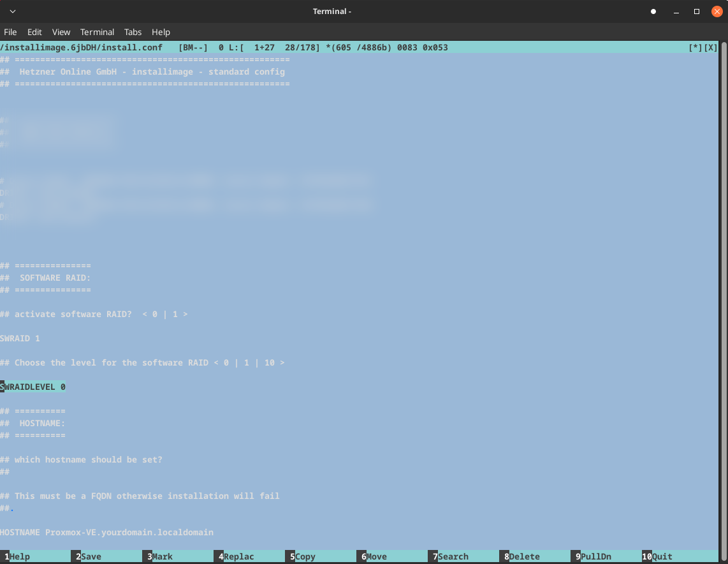Click the [*] modified indicator in status bar
Image resolution: width=728 pixels, height=564 pixels.
695,48
